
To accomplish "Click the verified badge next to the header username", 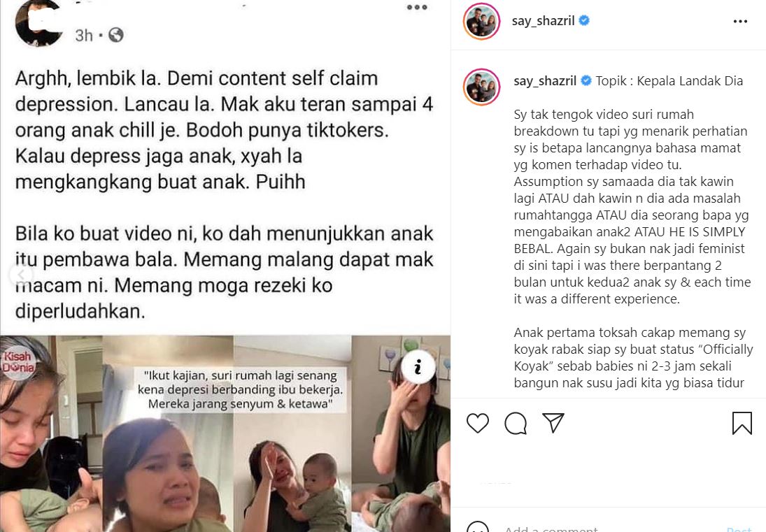I will (x=584, y=20).
